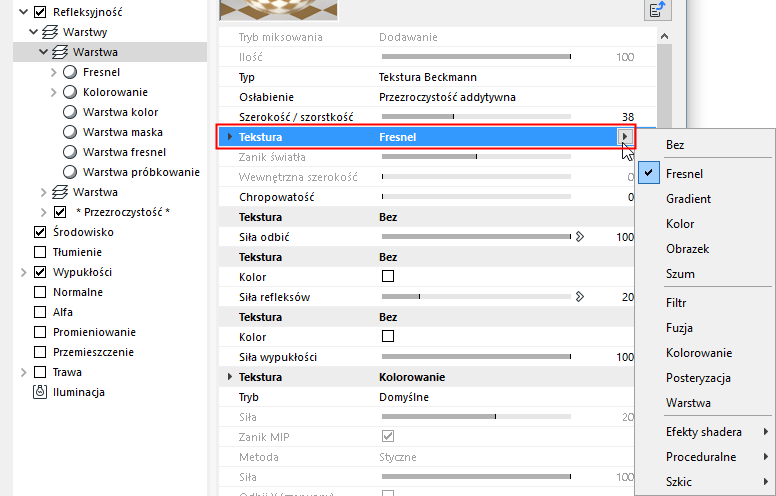
Task: Click the layers icon beside Warstwy
Action: (x=47, y=31)
